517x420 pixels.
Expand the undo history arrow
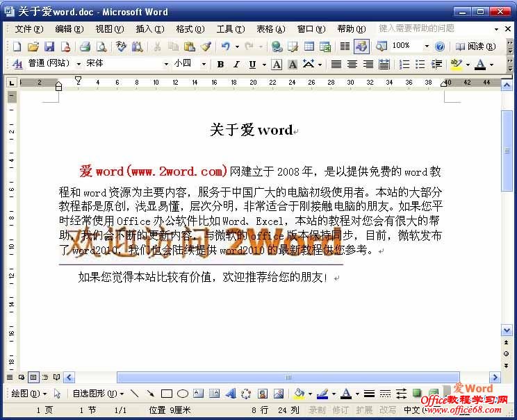237,47
